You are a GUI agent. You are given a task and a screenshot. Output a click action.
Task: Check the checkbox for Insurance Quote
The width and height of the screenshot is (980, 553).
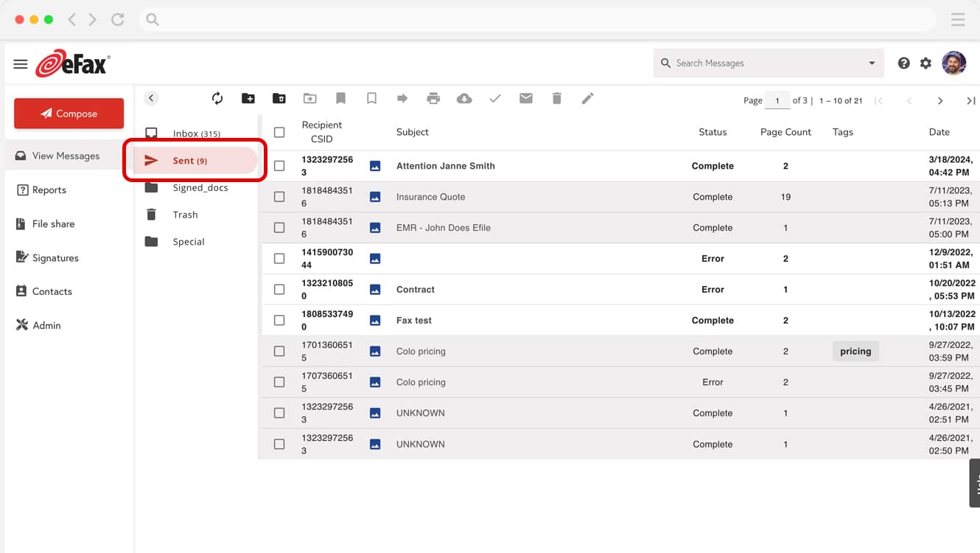(x=279, y=196)
